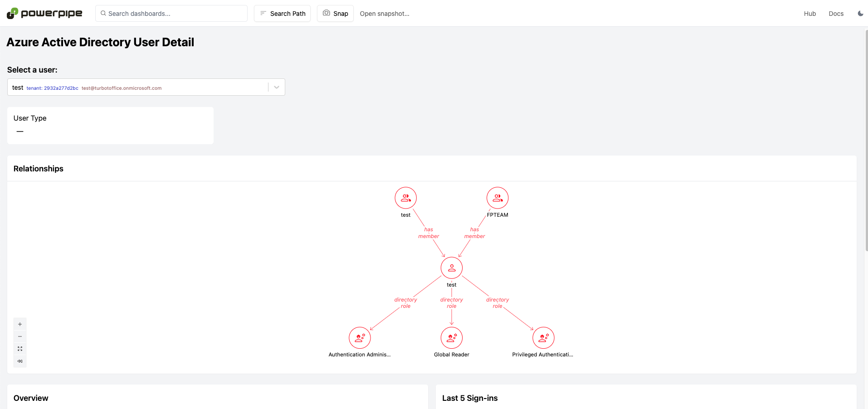Viewport: 868px width, 409px height.
Task: Click the 'Last 5 Sign-ins' heading
Action: point(470,398)
